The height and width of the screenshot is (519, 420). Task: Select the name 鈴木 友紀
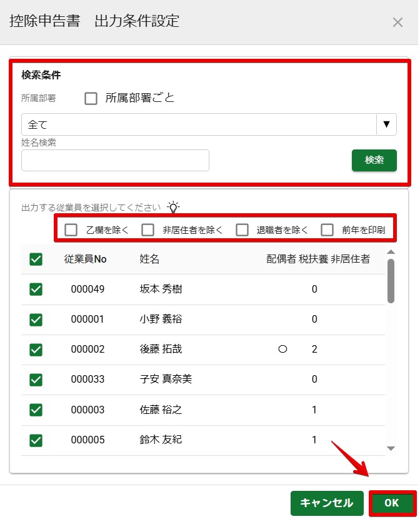point(161,440)
